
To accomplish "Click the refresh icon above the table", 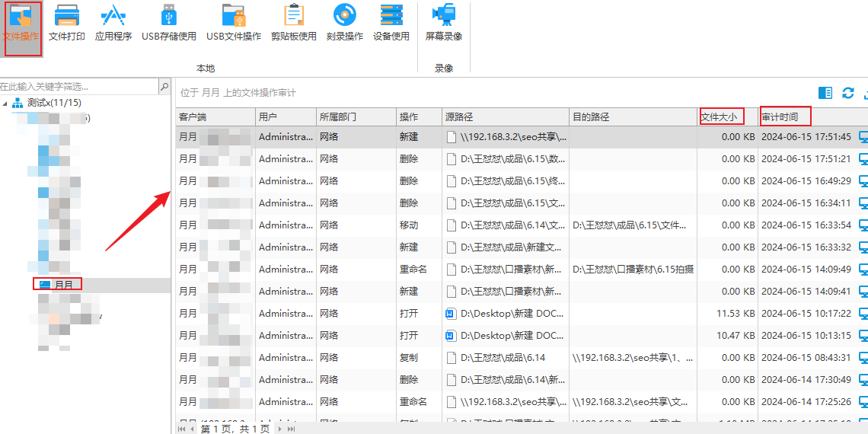I will tap(847, 93).
